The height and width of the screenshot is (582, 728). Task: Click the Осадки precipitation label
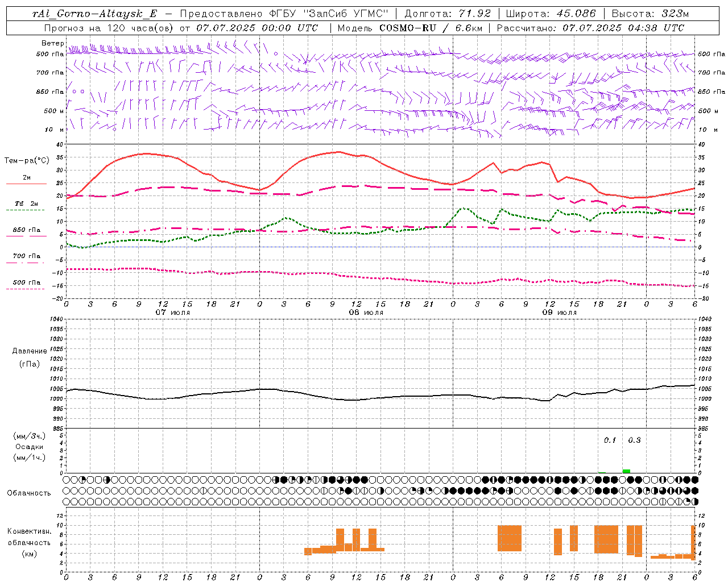(30, 447)
